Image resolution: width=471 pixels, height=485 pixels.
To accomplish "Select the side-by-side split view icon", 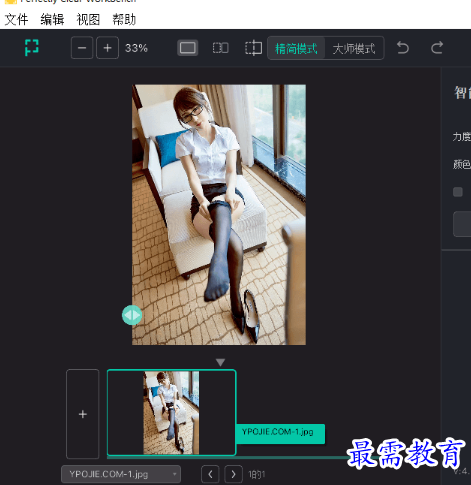I will pyautogui.click(x=220, y=48).
